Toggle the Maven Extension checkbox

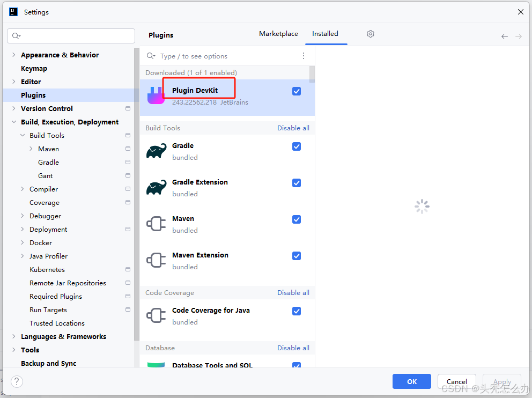(297, 256)
